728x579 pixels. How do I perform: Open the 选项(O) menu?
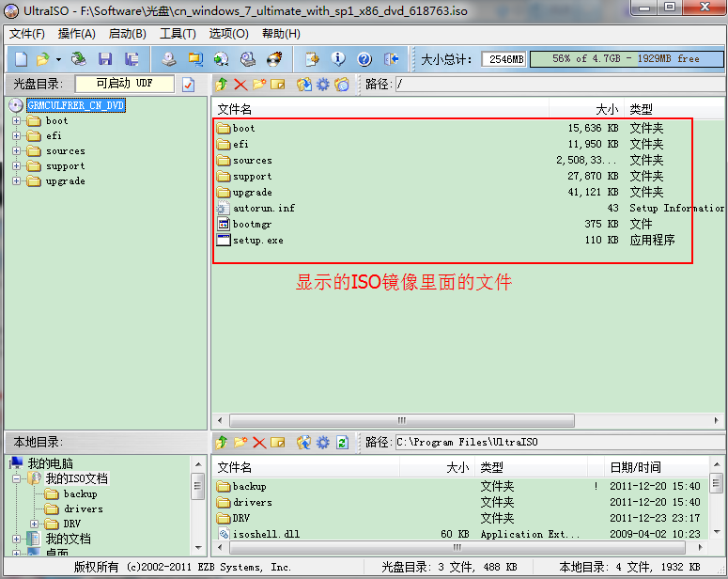(228, 34)
